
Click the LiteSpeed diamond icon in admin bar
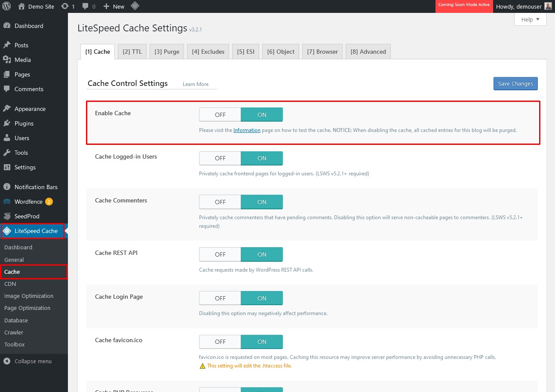[135, 6]
